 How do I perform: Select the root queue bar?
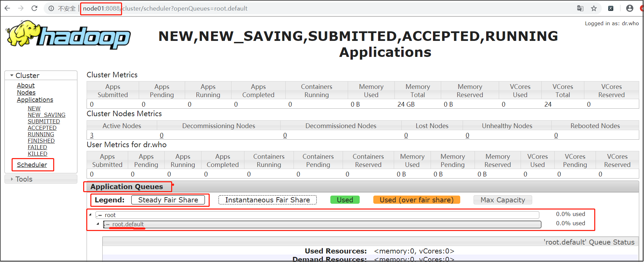(317, 215)
